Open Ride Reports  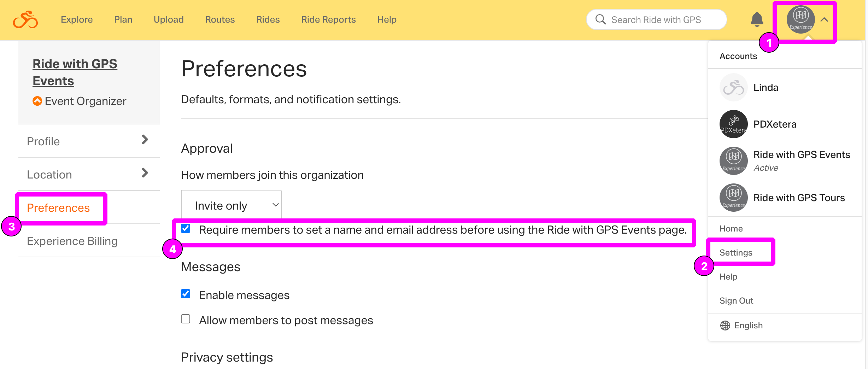coord(328,19)
